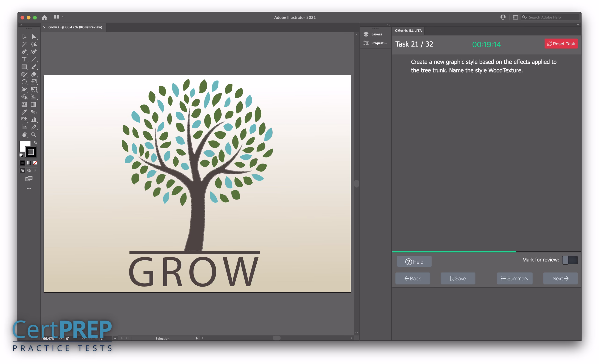Open the Layers panel
Screen dimensions: 599x364
coord(376,34)
